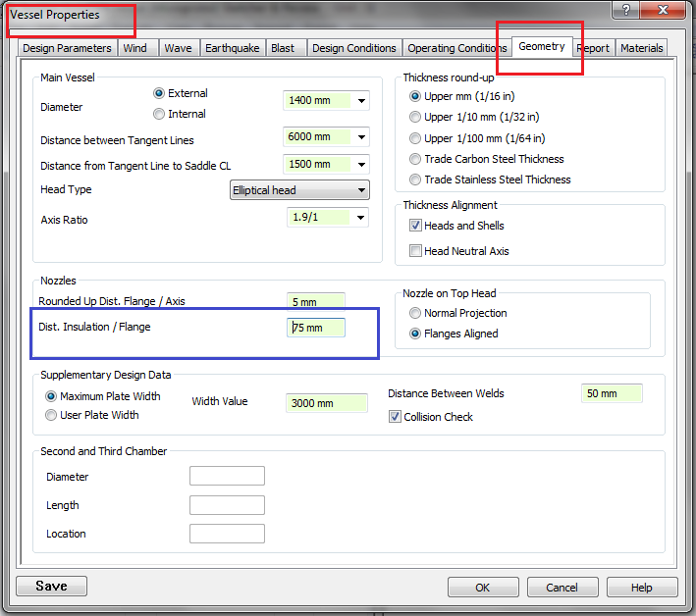Viewport: 696px width, 616px height.
Task: Open Tangent Line to Saddle CL dropdown
Action: (x=362, y=165)
